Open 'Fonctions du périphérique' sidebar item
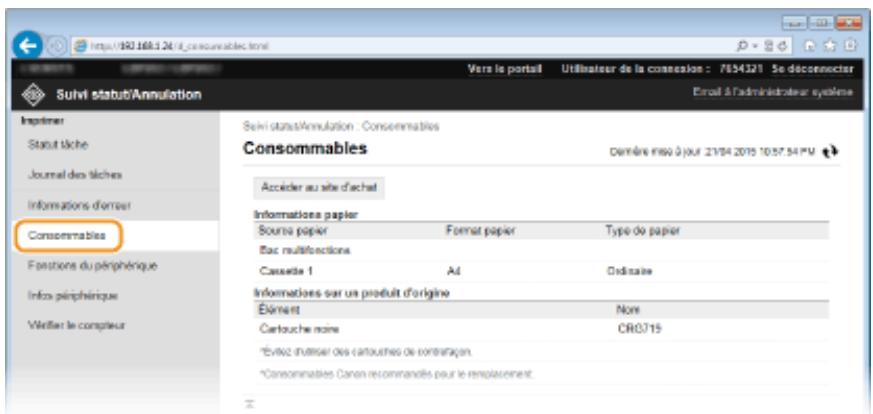 click(92, 265)
